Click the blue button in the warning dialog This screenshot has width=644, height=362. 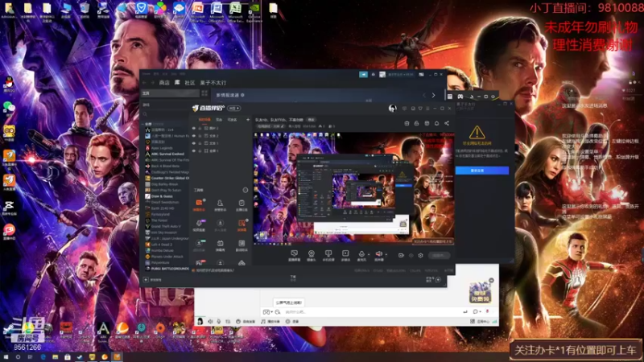coord(481,171)
